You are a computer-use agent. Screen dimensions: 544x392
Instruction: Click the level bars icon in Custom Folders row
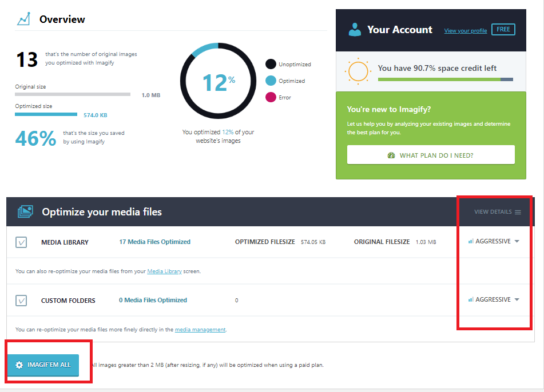pyautogui.click(x=471, y=299)
